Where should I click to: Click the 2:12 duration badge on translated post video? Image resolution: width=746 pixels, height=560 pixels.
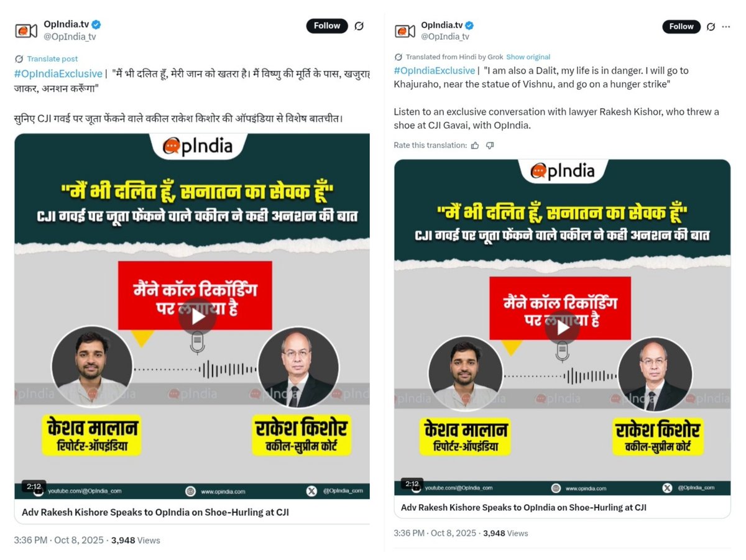[x=412, y=484]
